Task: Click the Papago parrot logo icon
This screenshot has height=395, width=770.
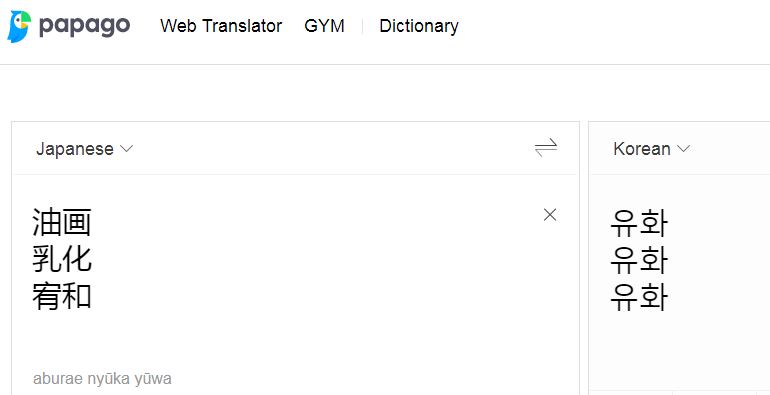Action: (x=19, y=27)
